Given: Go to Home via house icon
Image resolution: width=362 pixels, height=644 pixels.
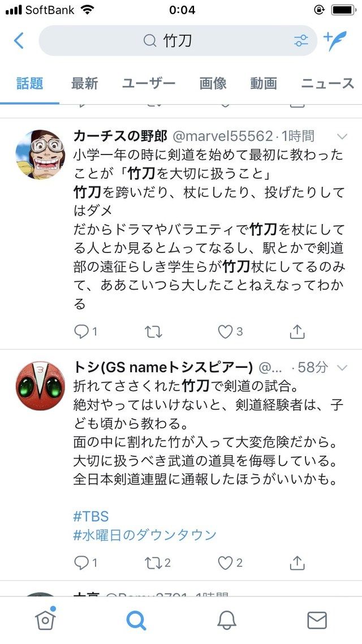Looking at the screenshot, I should (45, 619).
